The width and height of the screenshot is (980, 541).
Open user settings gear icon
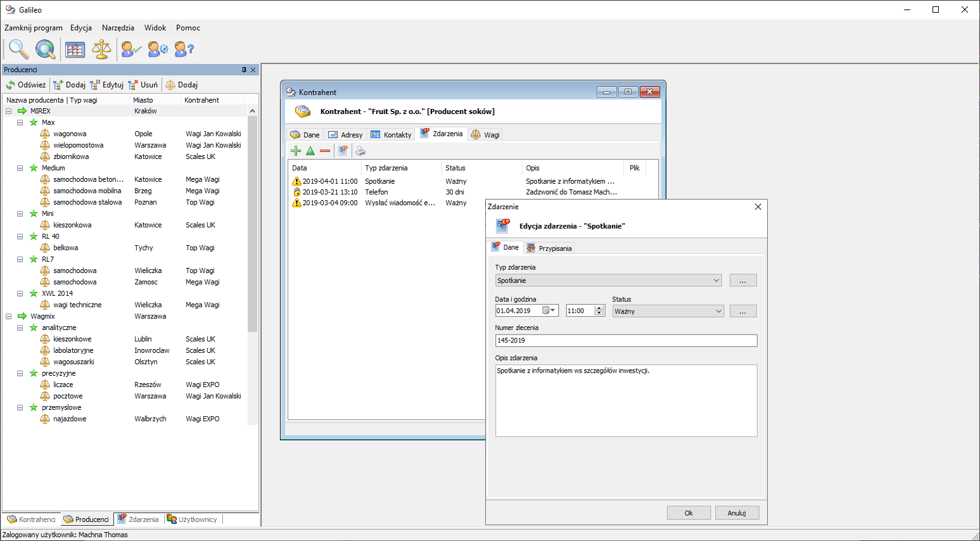click(158, 49)
